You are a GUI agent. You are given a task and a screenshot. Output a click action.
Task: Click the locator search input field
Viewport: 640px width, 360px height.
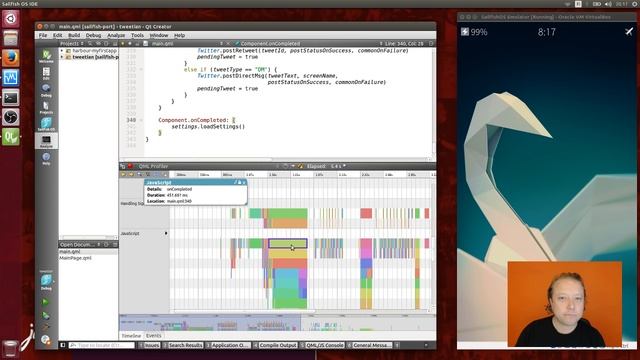pos(102,345)
